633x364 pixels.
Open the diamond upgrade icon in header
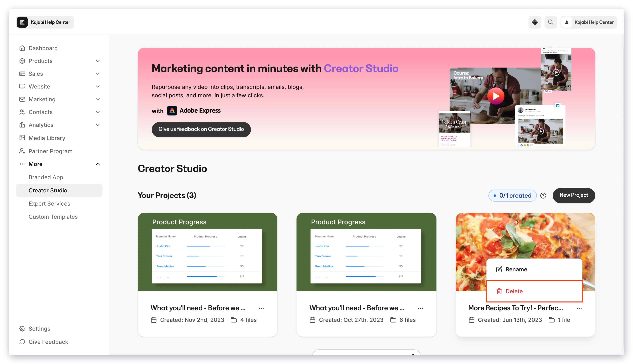[x=534, y=22]
